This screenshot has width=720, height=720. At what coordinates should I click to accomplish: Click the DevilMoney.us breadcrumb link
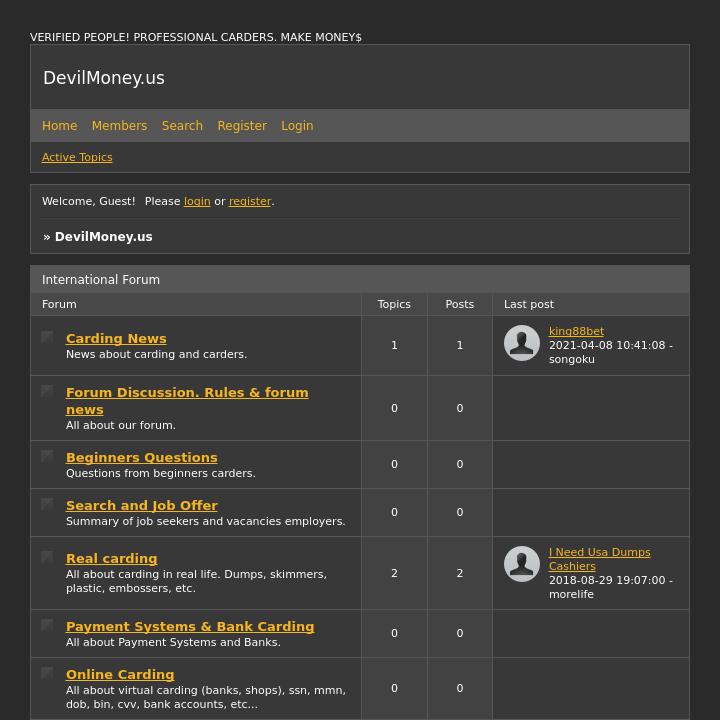click(x=103, y=237)
